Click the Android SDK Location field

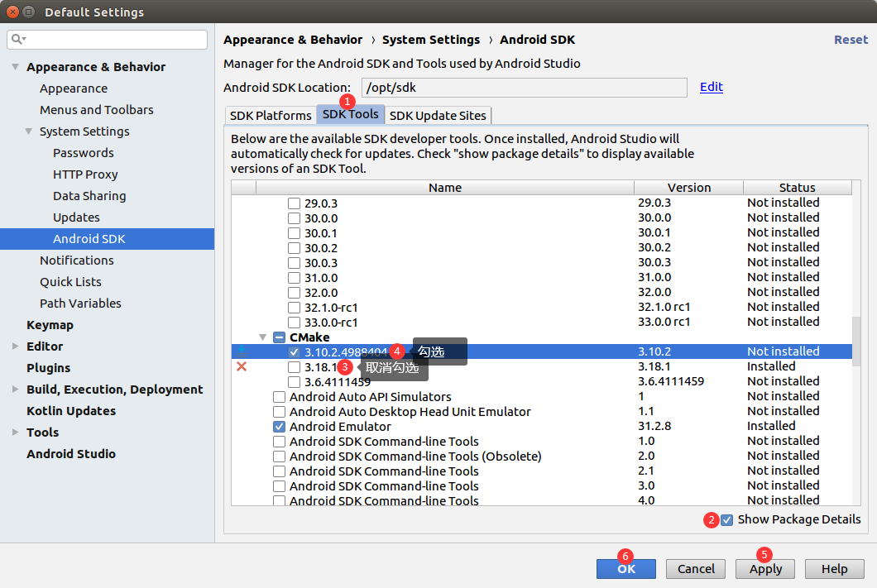tap(524, 88)
